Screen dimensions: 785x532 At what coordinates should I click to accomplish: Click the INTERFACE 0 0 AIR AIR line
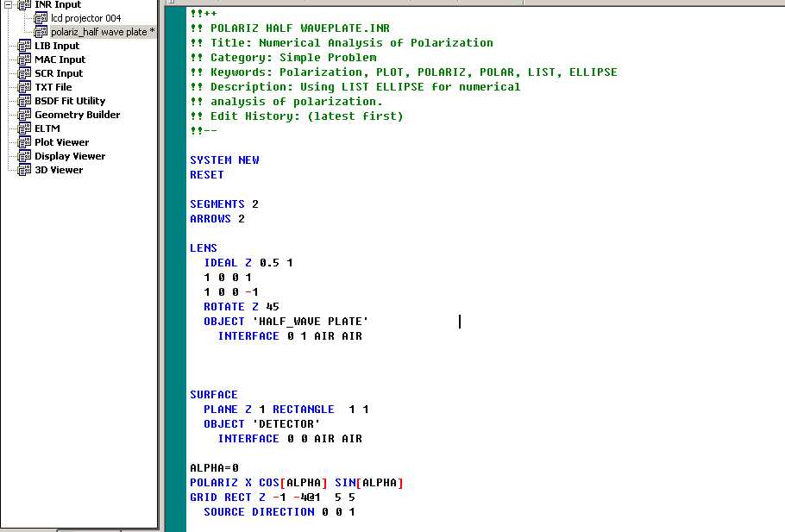click(x=290, y=438)
